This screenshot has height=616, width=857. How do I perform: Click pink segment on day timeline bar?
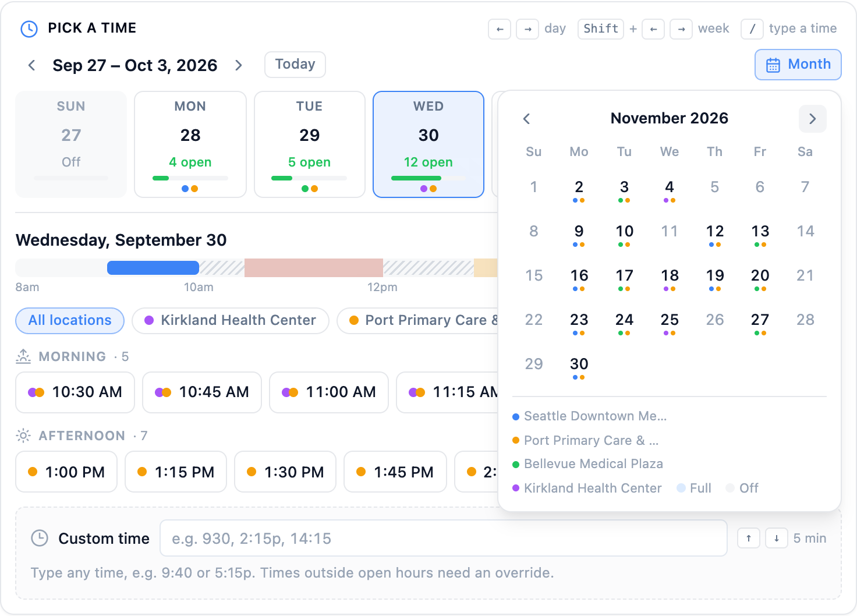314,268
